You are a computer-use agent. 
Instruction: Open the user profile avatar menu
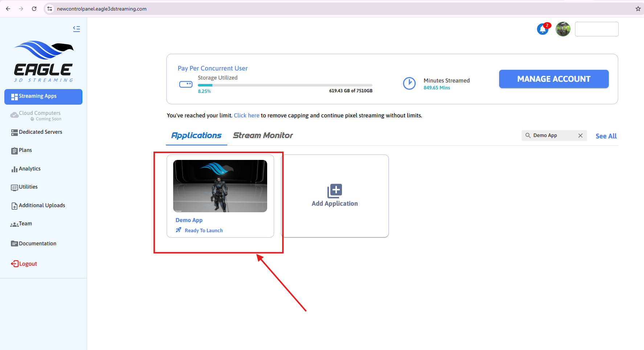563,29
